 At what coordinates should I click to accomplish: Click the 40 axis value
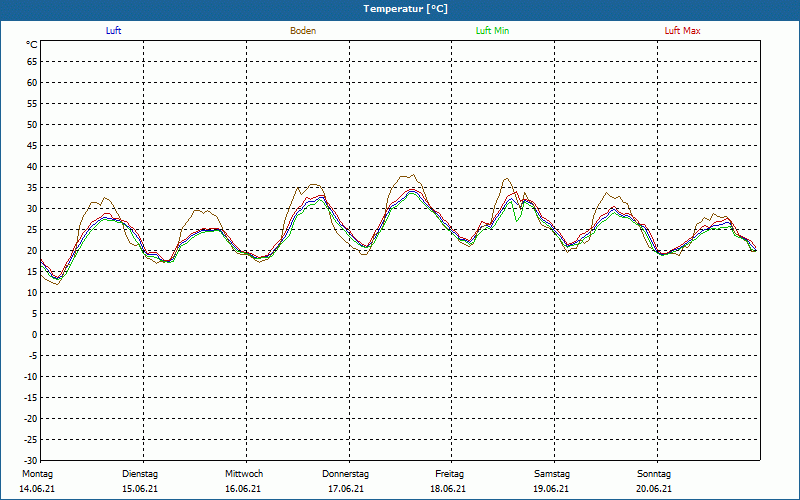[32, 167]
